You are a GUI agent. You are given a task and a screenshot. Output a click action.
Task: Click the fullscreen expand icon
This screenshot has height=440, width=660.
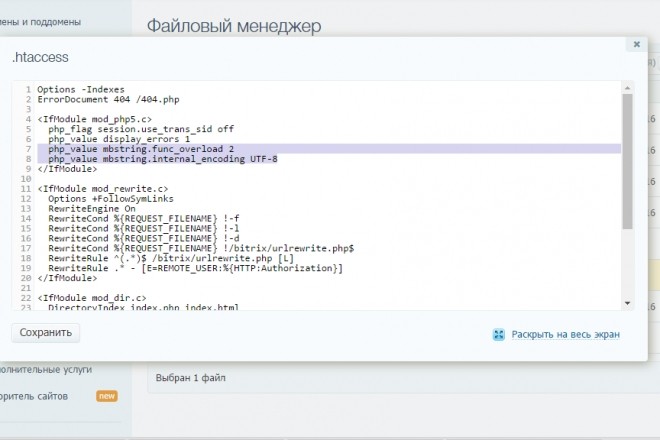pyautogui.click(x=499, y=334)
